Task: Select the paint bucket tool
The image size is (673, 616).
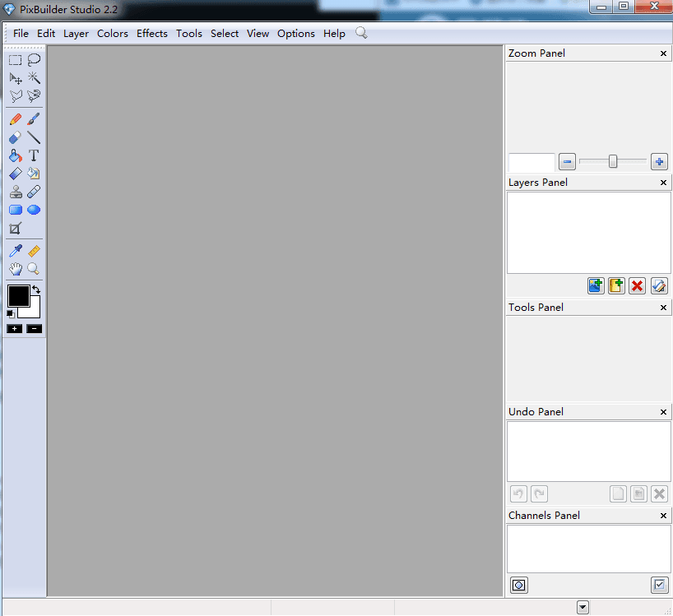Action: click(15, 155)
